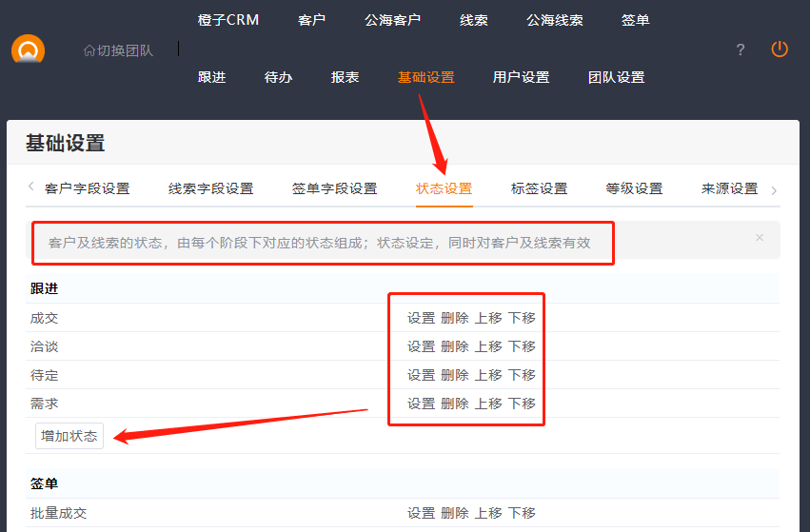810x532 pixels.
Task: Delete the 洽谈 status
Action: (x=454, y=346)
